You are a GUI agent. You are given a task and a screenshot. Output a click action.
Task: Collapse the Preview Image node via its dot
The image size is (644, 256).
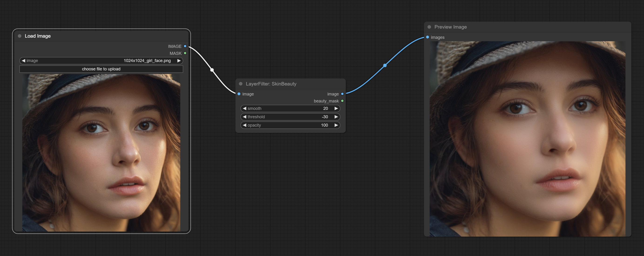tap(429, 27)
